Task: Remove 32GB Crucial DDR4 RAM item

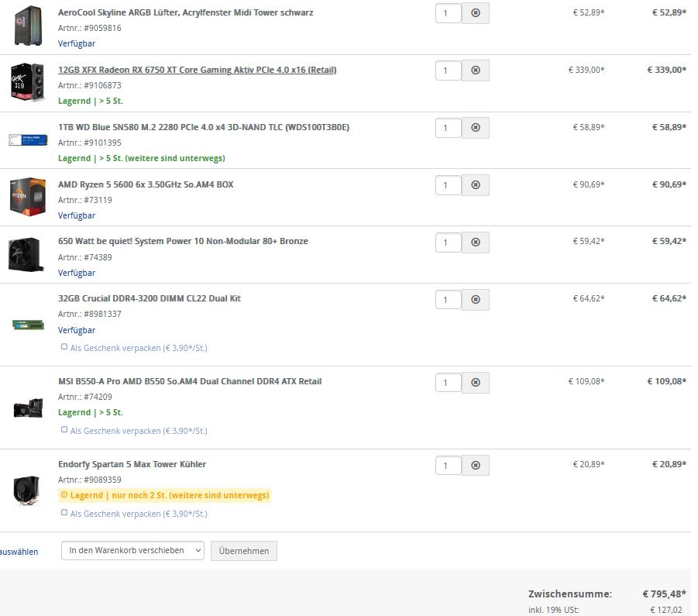Action: (x=476, y=300)
